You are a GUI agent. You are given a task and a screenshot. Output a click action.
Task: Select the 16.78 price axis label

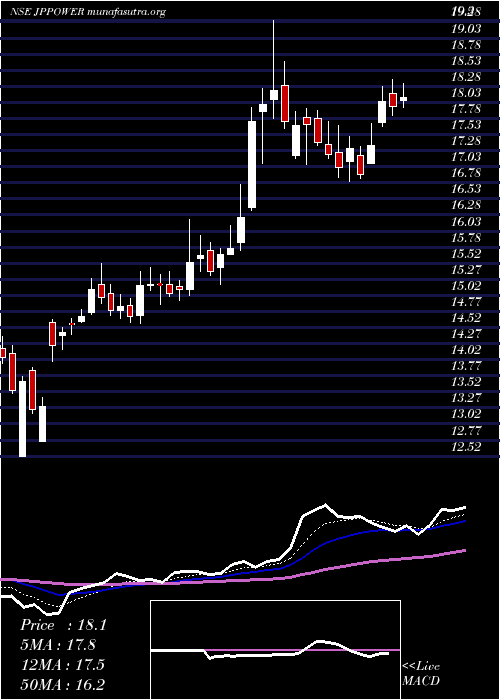click(x=466, y=173)
